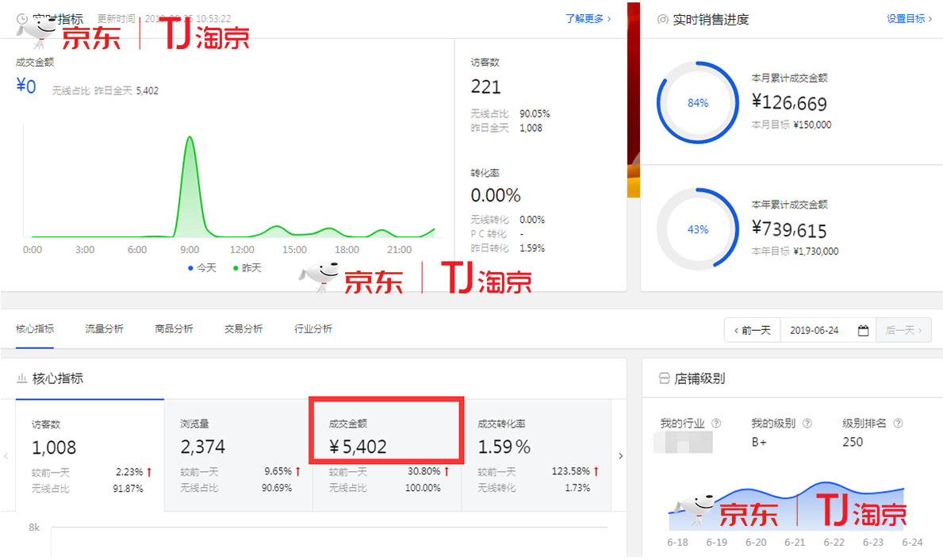Show previous metric cards with left chevron
Screen dimensions: 943x560
coord(6,456)
